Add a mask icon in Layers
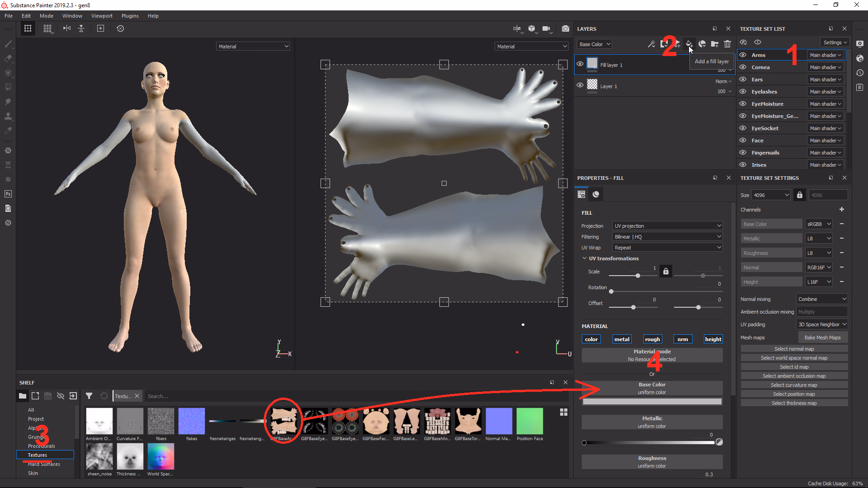 tap(664, 44)
